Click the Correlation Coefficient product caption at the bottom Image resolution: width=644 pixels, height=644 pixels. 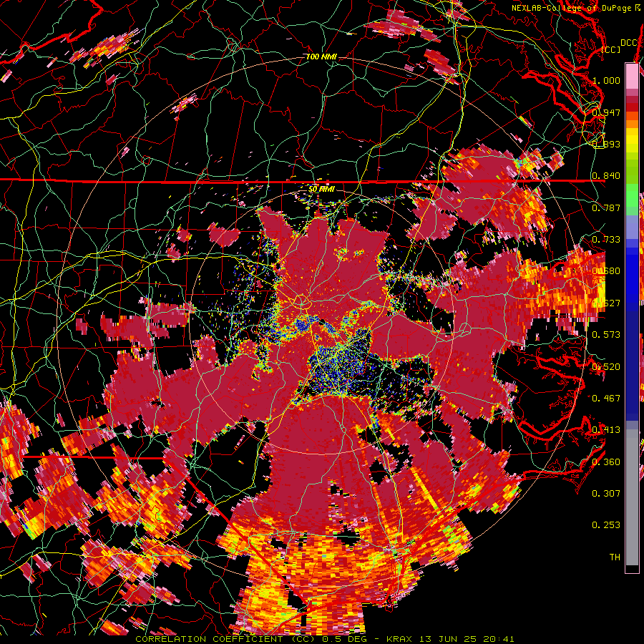(324, 639)
